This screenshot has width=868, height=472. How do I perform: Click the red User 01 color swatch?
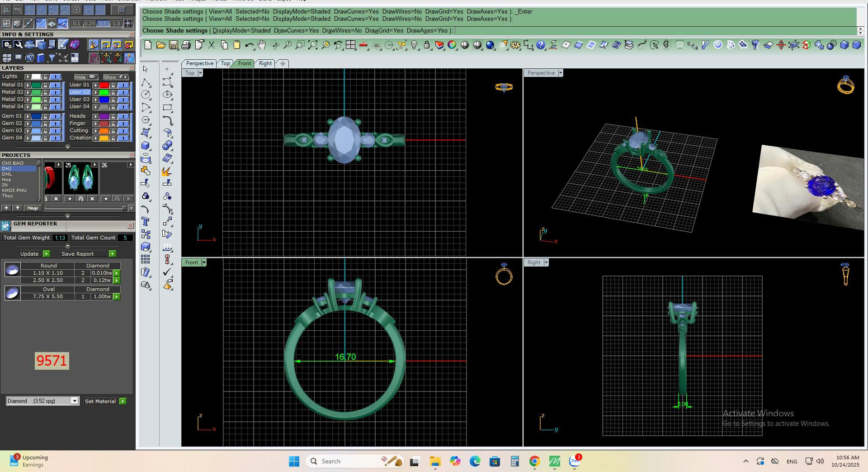(x=104, y=85)
